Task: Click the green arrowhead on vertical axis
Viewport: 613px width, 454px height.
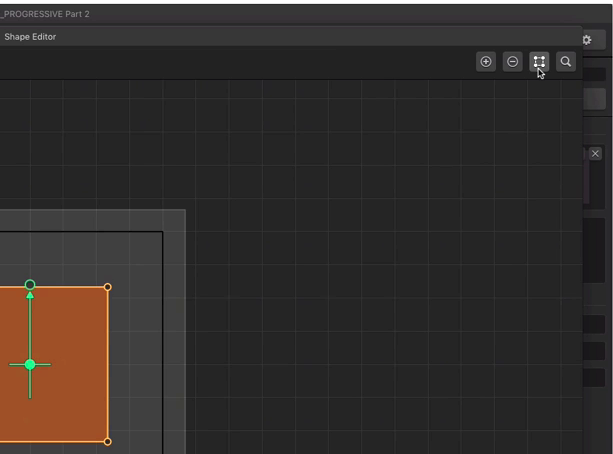Action: click(x=30, y=296)
